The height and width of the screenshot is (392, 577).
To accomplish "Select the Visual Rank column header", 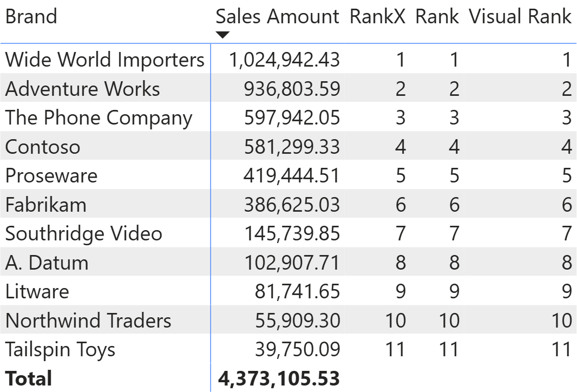I will [520, 17].
